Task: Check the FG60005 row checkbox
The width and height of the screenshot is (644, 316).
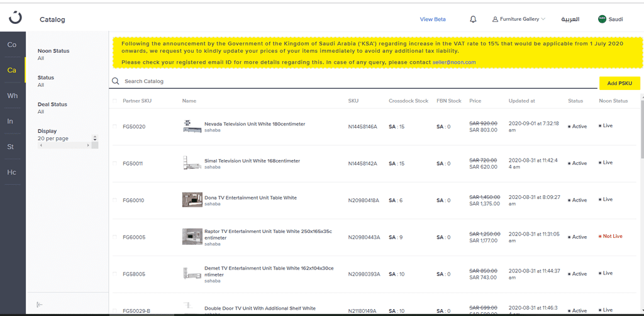Action: pos(114,237)
